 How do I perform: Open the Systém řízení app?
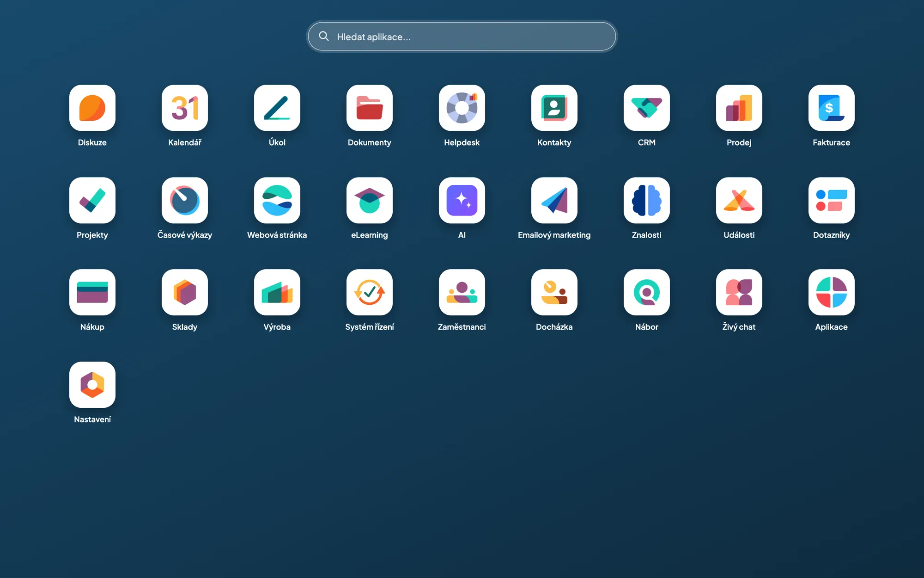click(370, 292)
